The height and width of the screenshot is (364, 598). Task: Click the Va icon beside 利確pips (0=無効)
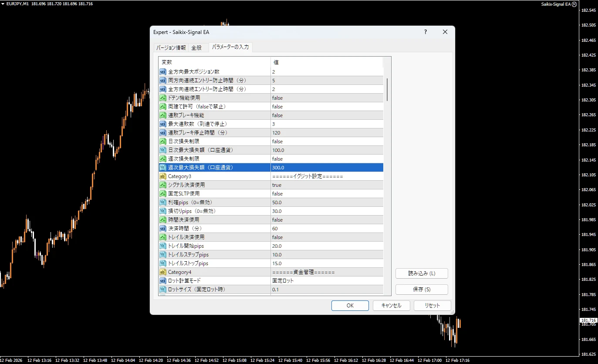pos(162,202)
